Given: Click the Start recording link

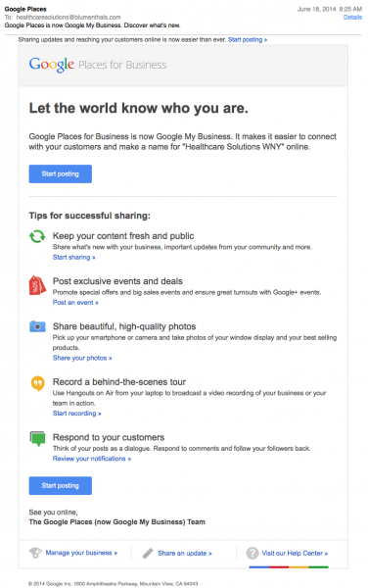Looking at the screenshot, I should 76,414.
